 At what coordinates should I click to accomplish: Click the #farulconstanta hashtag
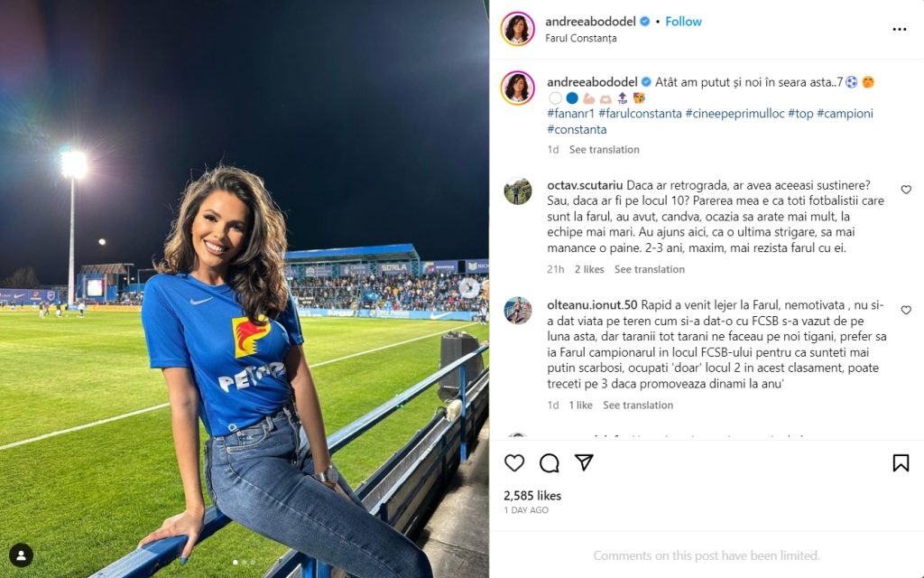tap(640, 114)
